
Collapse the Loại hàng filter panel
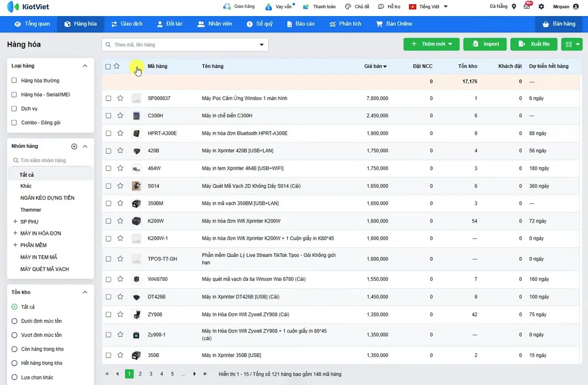click(85, 66)
